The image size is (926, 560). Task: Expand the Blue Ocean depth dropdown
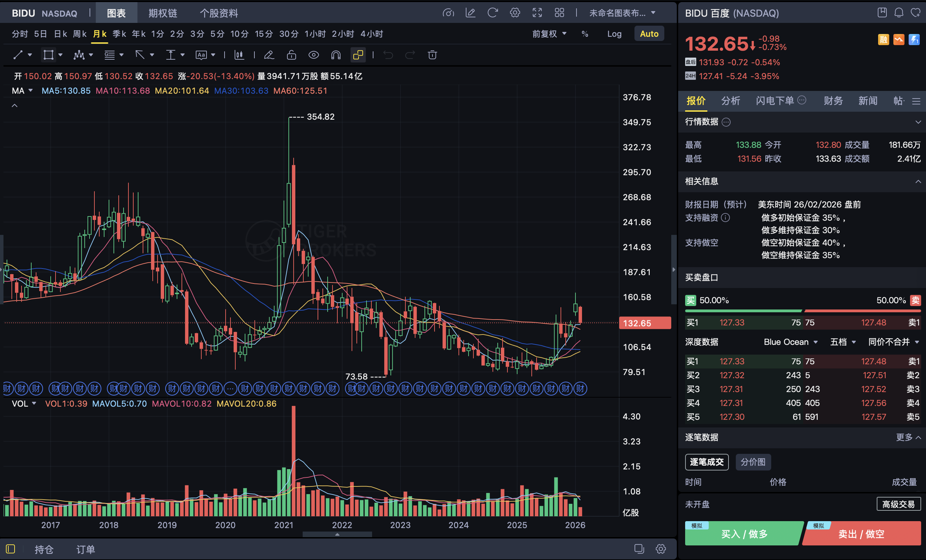coord(790,342)
